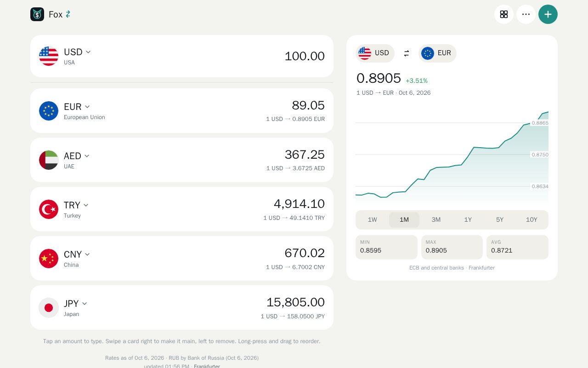Edit the 670.02 CNY amount

[x=305, y=253]
